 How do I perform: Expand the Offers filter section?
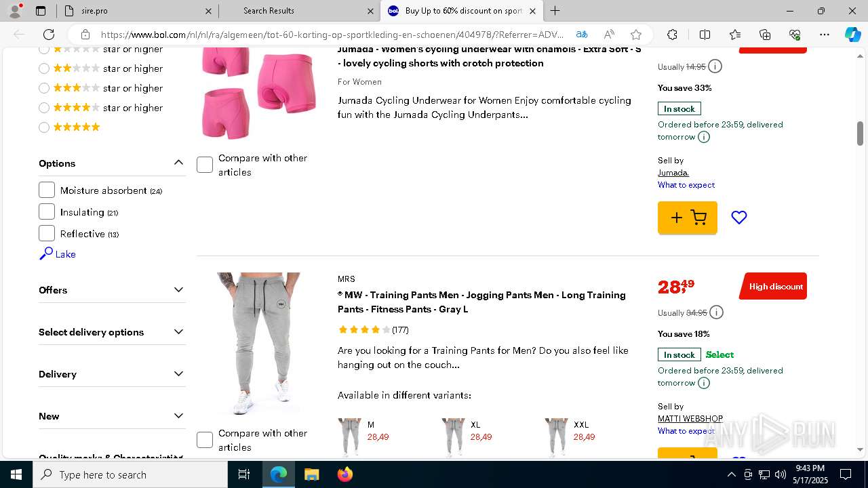click(x=112, y=290)
